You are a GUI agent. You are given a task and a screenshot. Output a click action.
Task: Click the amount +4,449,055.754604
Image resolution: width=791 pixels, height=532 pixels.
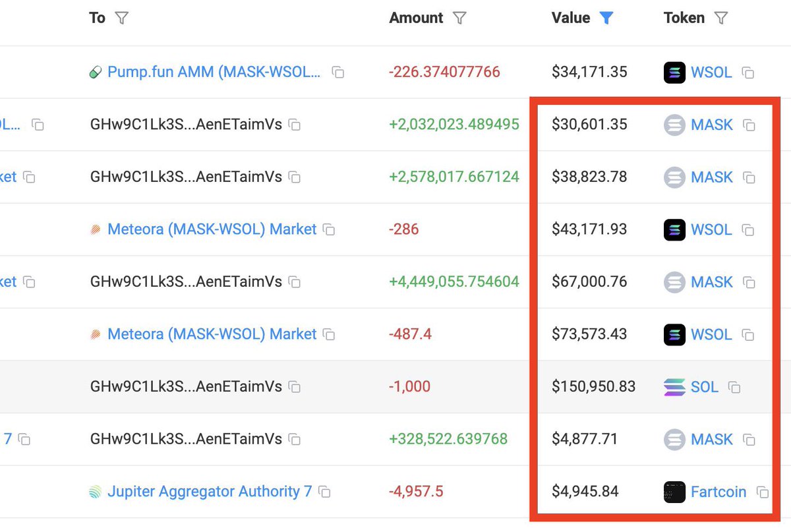pos(454,282)
